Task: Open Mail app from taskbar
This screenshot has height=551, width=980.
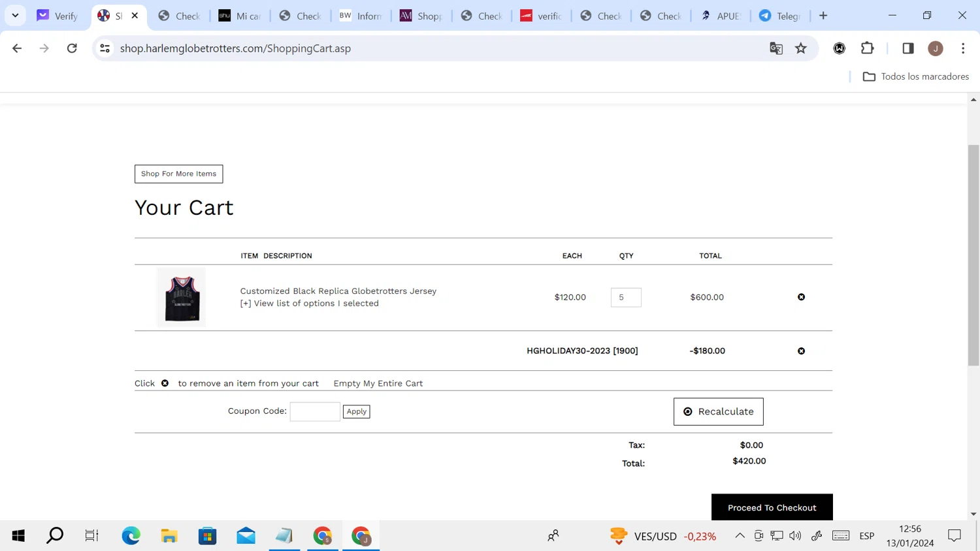Action: coord(246,536)
